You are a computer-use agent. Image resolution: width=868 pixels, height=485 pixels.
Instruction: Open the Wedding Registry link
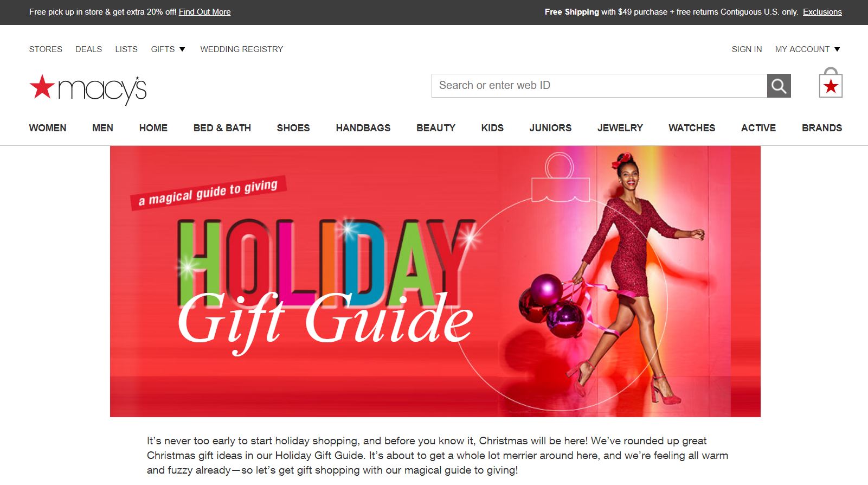(242, 49)
